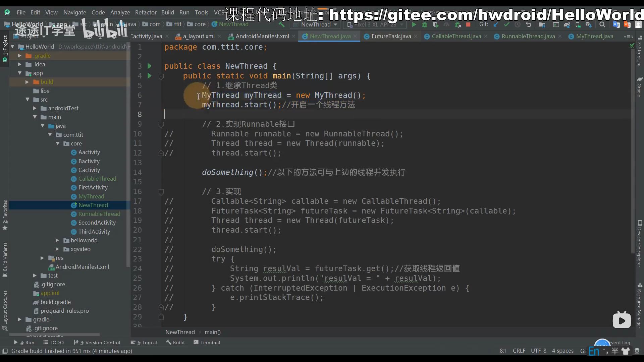
Task: Open the NewThread run configuration dropdown
Action: [315, 24]
